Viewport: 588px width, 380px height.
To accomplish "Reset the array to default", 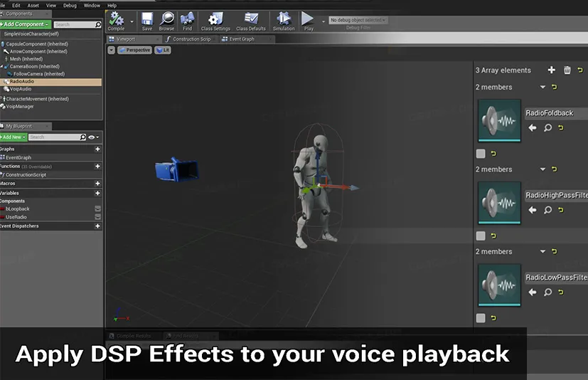I will pyautogui.click(x=580, y=70).
